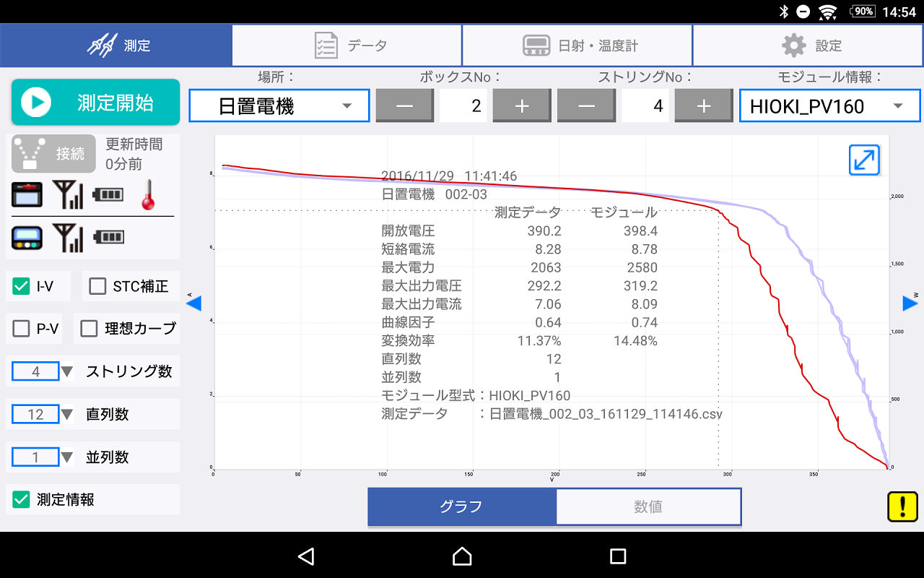The image size is (924, 578).
Task: Click the ストリングNo value field showing 4
Action: coord(645,106)
